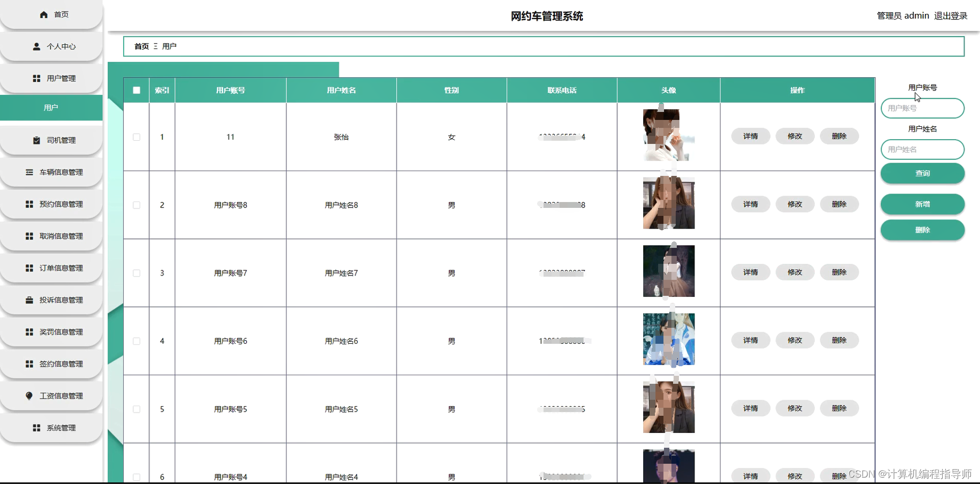The width and height of the screenshot is (980, 484).
Task: Click 新增 add button
Action: pyautogui.click(x=922, y=204)
